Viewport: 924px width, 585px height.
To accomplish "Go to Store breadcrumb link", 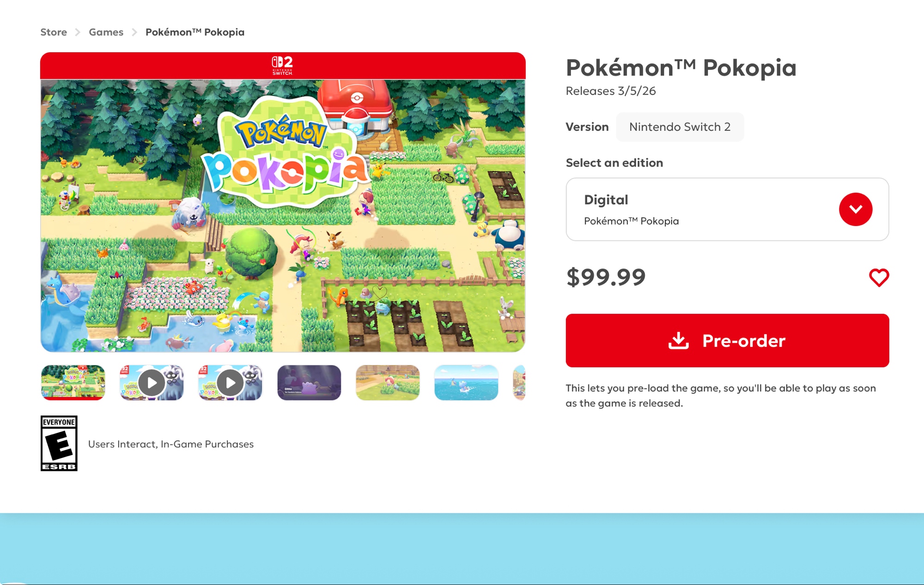I will (54, 32).
